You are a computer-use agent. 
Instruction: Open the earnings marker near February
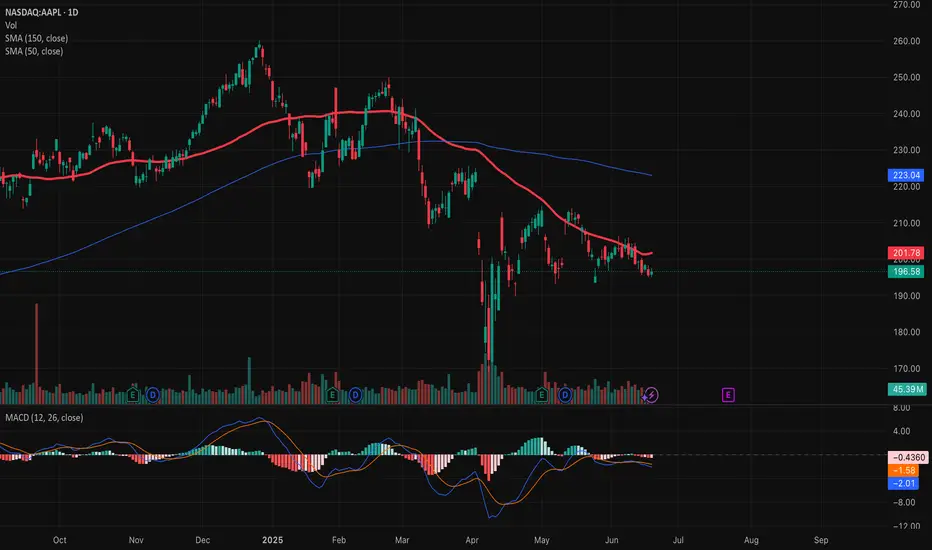tap(332, 395)
